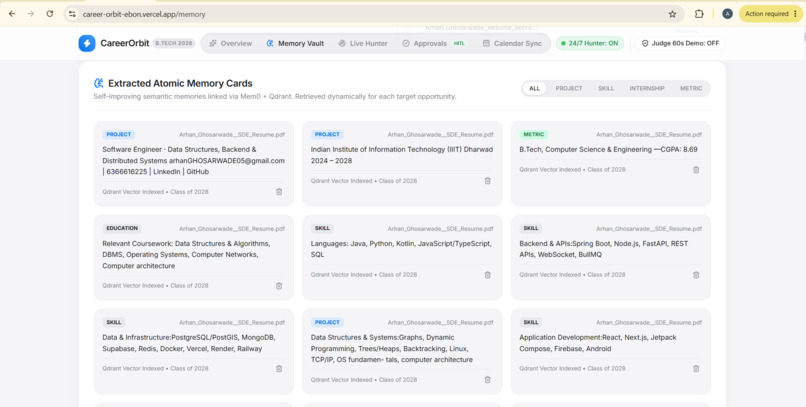The height and width of the screenshot is (407, 806).
Task: Delete the Backend & APIs skill card
Action: 696,275
